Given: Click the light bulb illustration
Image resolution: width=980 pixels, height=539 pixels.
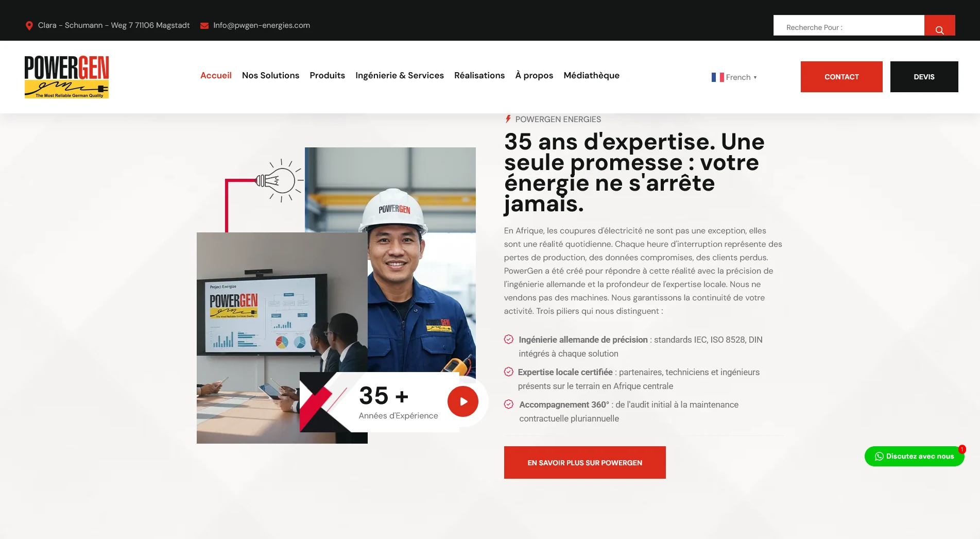Looking at the screenshot, I should click(278, 180).
